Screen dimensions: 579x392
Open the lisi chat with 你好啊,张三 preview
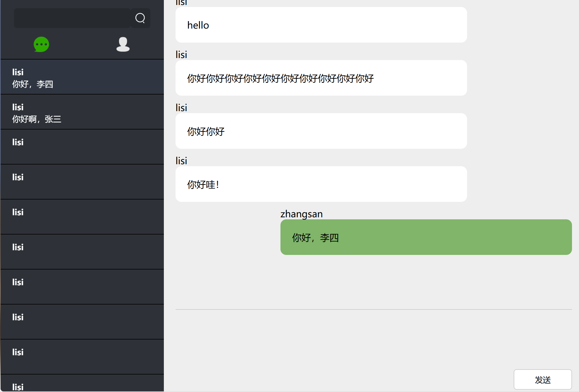point(82,112)
